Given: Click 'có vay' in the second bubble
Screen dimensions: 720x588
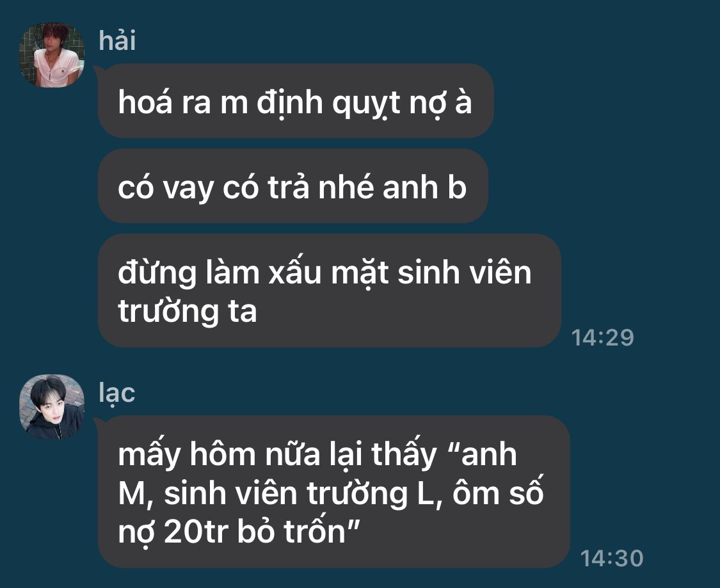Looking at the screenshot, I should point(166,189).
